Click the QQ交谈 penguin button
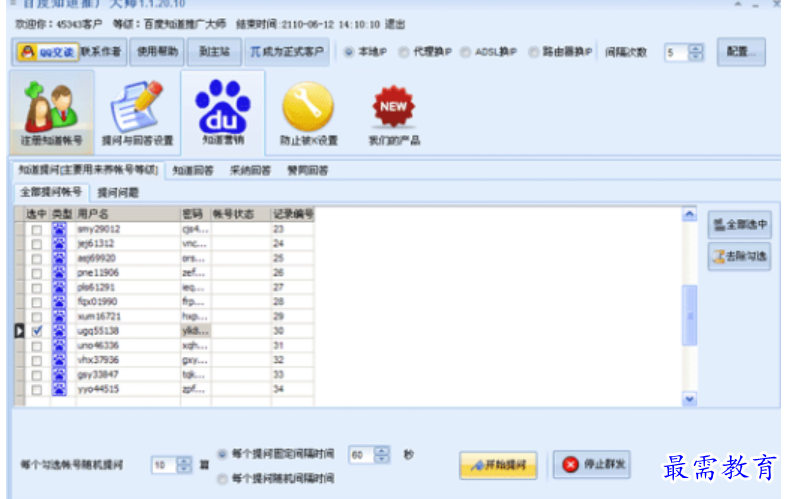The height and width of the screenshot is (499, 785). [x=48, y=52]
